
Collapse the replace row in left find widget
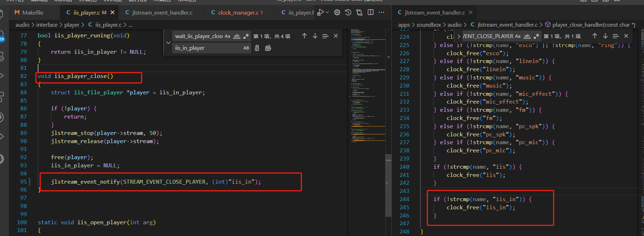click(168, 42)
